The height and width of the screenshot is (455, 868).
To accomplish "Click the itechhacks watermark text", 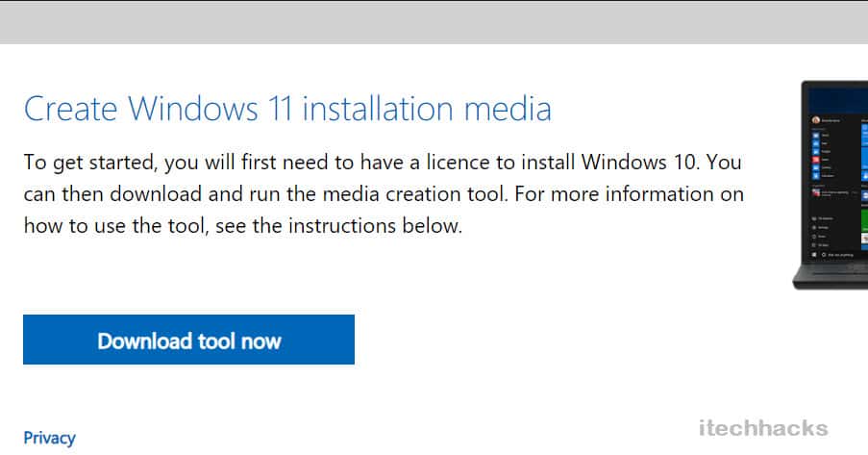I will pos(763,429).
